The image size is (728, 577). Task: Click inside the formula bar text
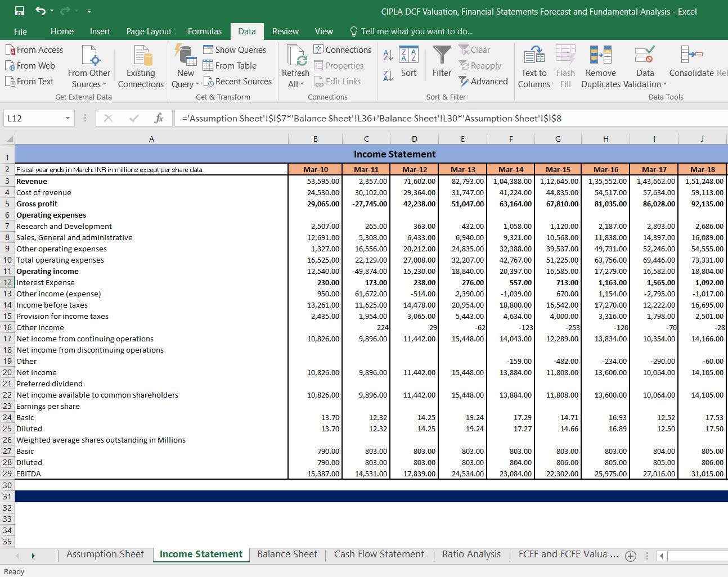[371, 118]
